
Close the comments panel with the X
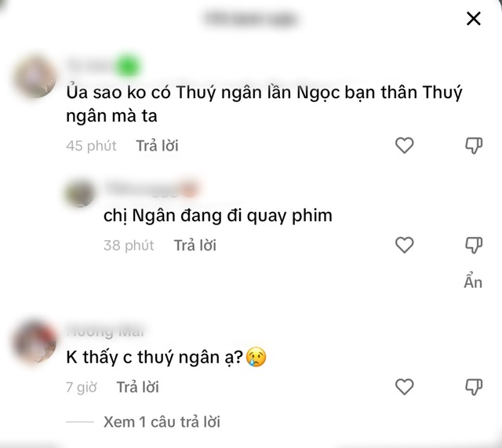tap(474, 19)
